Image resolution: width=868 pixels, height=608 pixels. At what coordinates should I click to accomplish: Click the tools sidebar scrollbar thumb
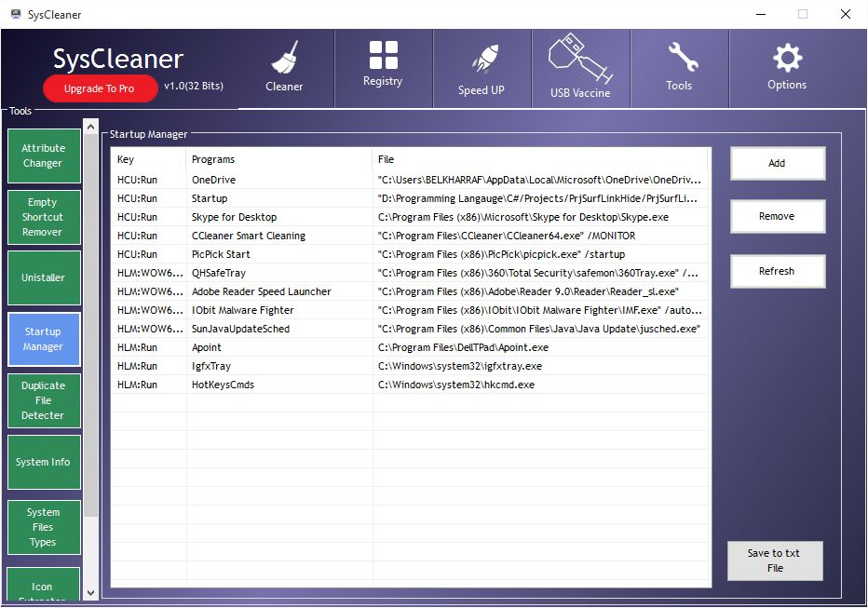pos(90,325)
